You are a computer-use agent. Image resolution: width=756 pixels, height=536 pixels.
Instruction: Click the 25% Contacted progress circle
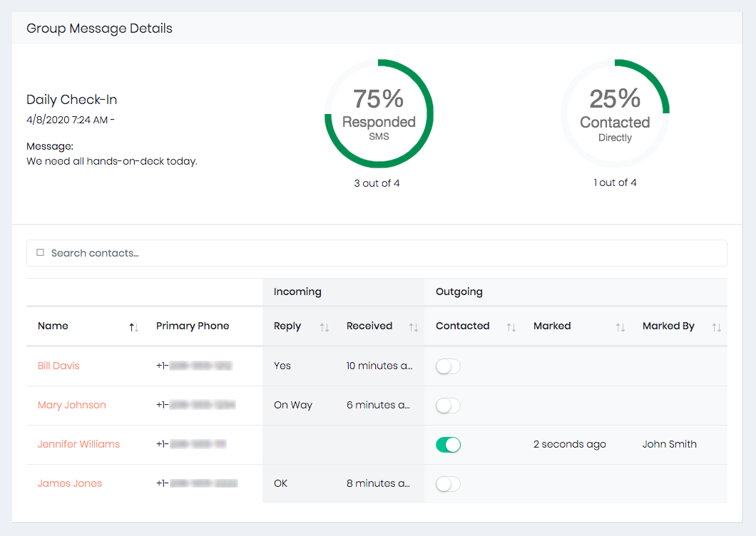click(615, 113)
